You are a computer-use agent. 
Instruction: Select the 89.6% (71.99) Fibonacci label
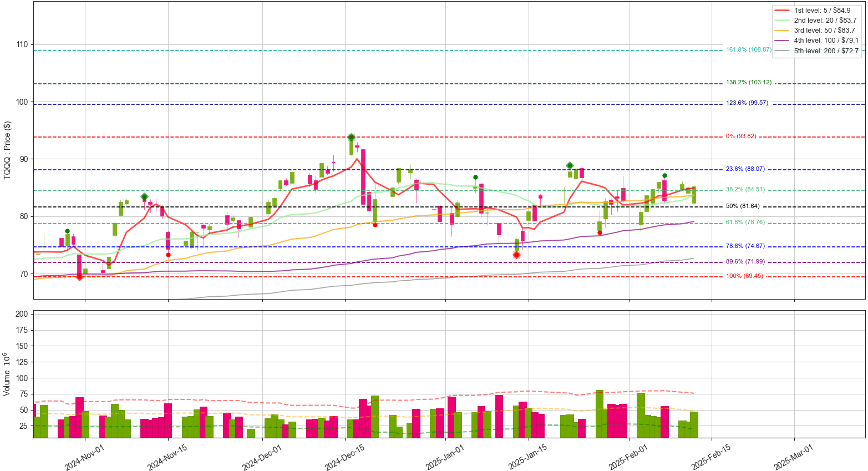(x=745, y=262)
